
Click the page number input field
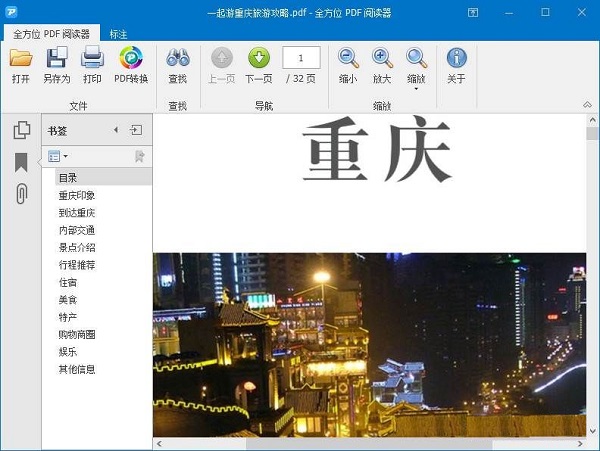(301, 57)
